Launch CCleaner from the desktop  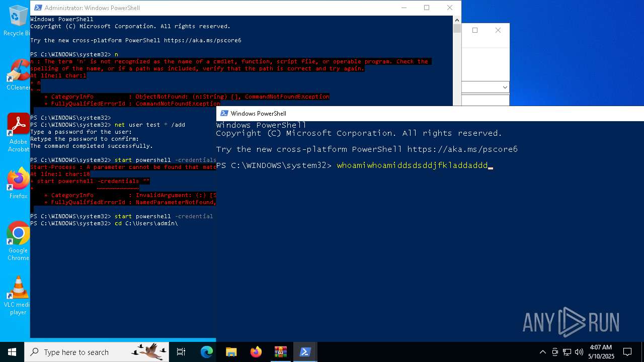pyautogui.click(x=18, y=75)
